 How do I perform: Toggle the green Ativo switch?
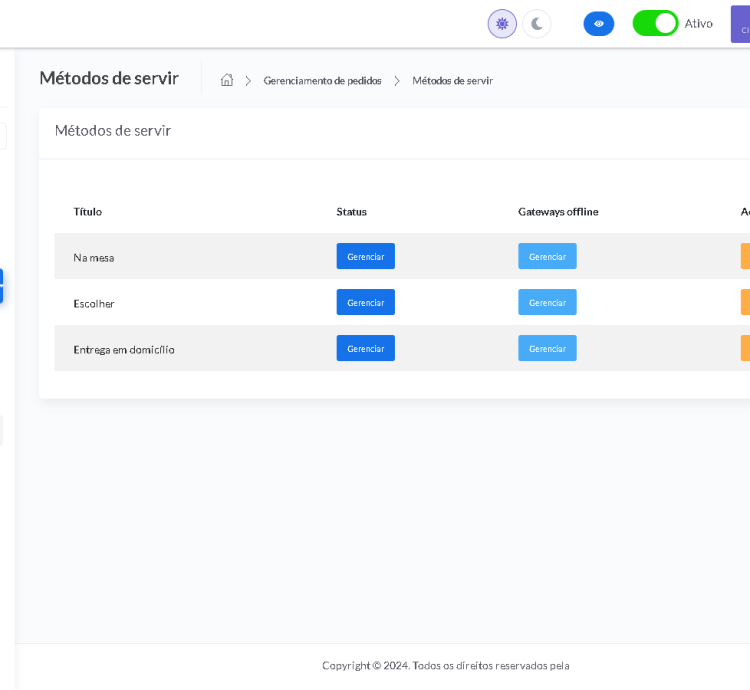(655, 23)
